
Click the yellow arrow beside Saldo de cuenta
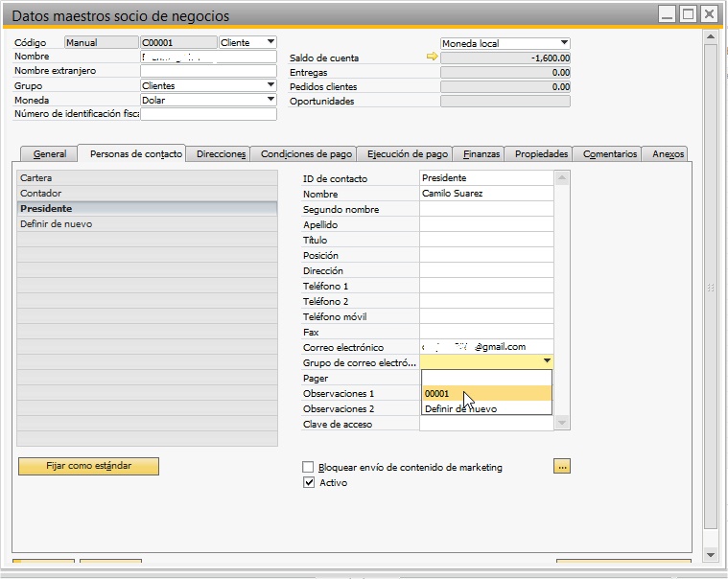click(x=432, y=58)
